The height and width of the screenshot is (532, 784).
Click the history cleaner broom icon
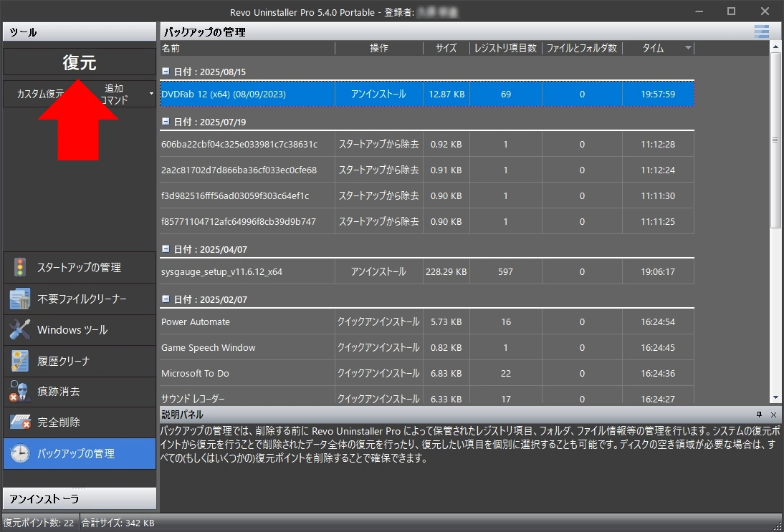[20, 361]
